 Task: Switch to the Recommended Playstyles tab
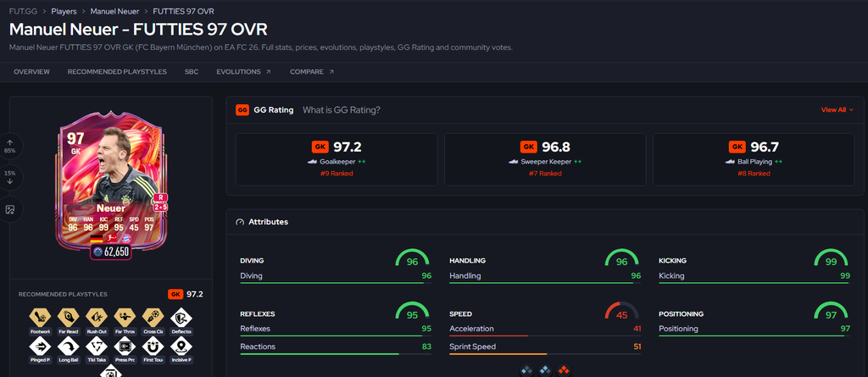coord(117,72)
